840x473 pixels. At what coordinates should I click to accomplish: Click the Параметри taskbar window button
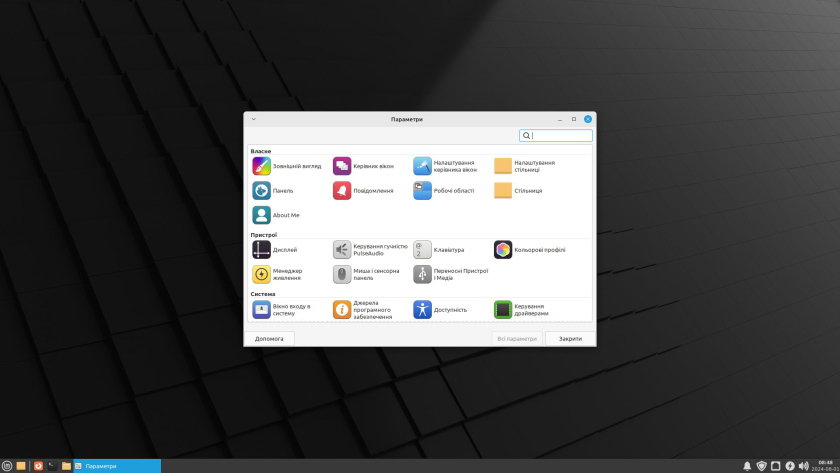tap(117, 466)
